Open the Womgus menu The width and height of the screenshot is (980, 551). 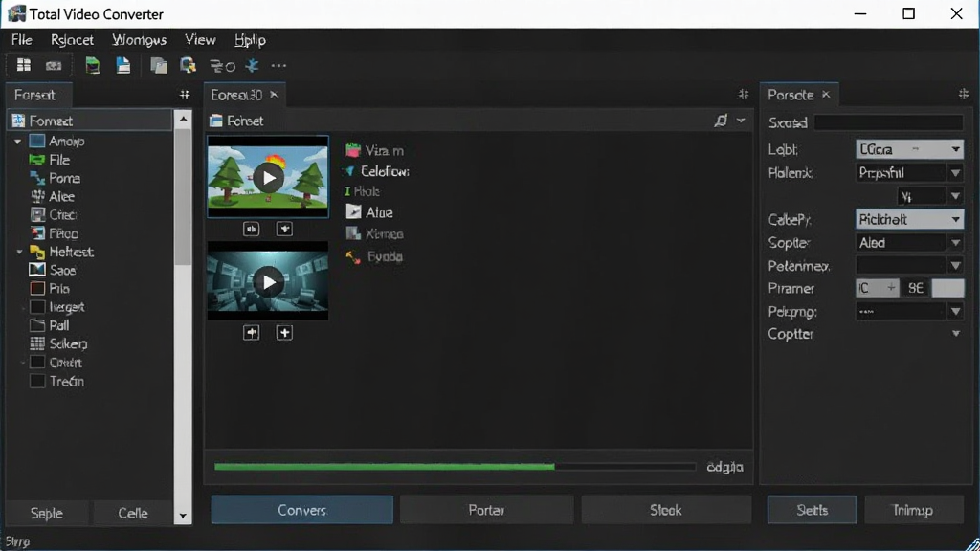click(140, 40)
